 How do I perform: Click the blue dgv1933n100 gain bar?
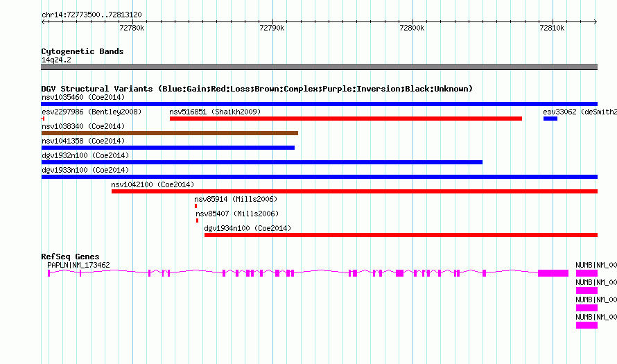click(319, 177)
